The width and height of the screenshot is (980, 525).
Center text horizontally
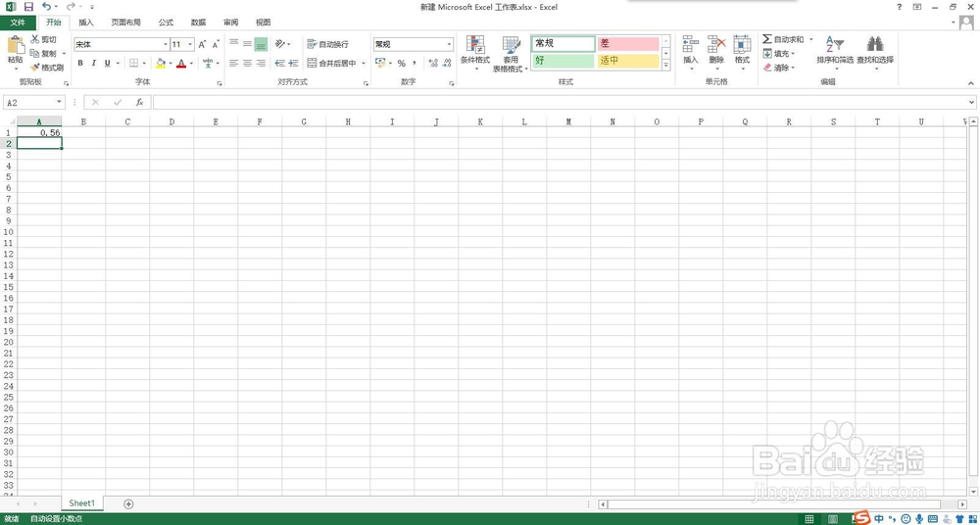coord(248,63)
